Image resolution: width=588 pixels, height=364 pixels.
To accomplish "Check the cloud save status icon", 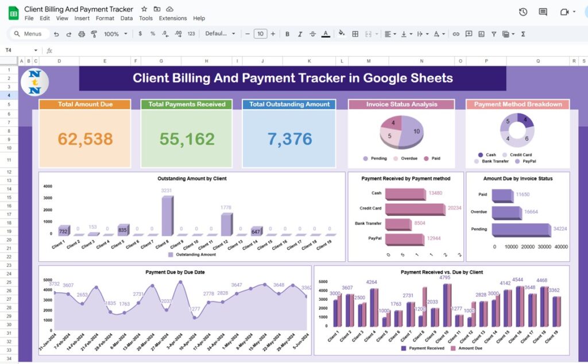I will pos(169,9).
